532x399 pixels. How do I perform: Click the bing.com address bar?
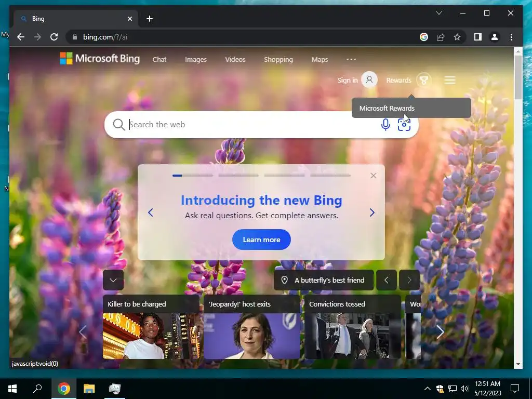244,37
